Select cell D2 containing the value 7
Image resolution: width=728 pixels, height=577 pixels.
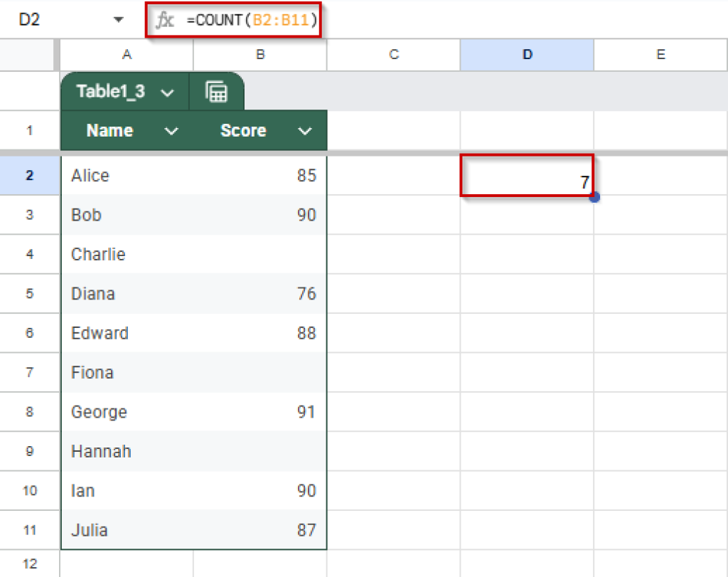click(526, 176)
